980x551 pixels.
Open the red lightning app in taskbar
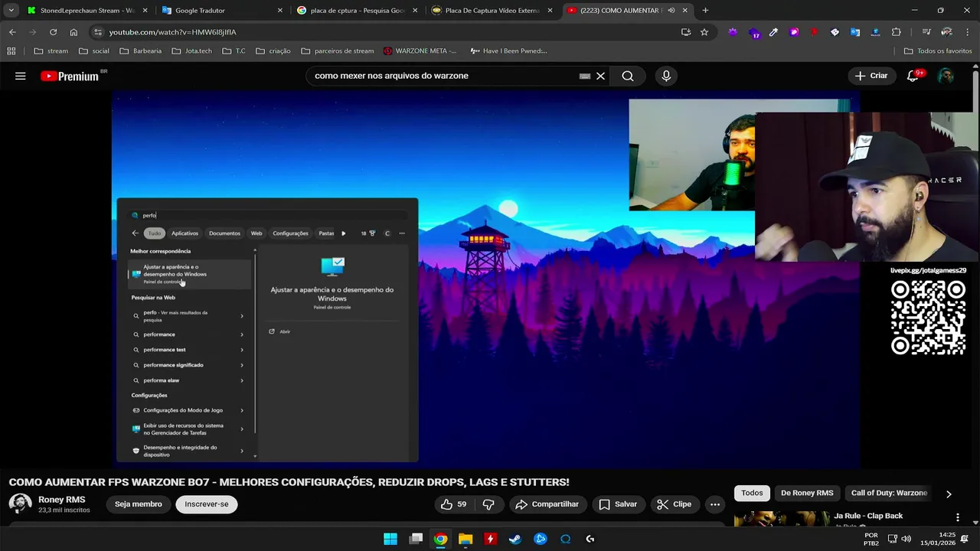click(x=490, y=539)
